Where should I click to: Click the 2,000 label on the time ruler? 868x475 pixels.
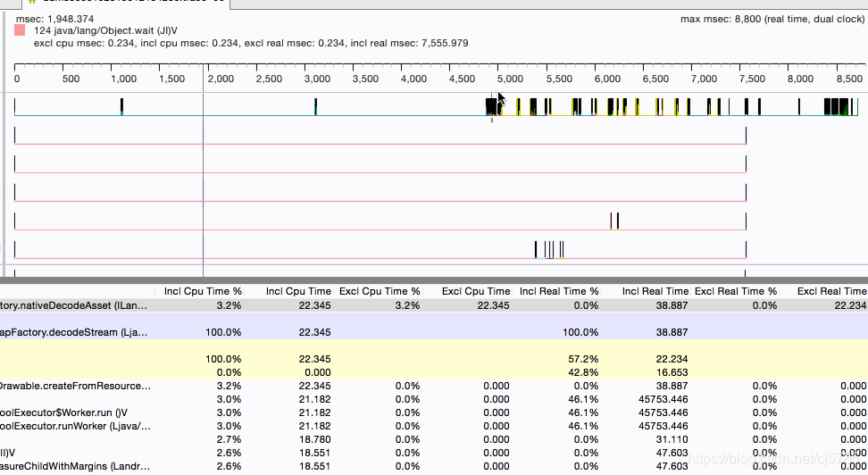[x=221, y=79]
